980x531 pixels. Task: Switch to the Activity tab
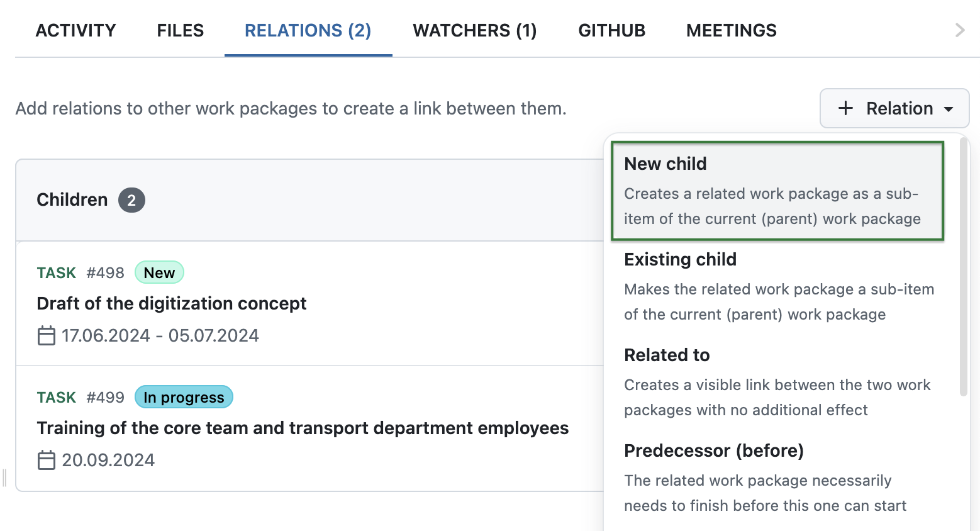[x=75, y=30]
